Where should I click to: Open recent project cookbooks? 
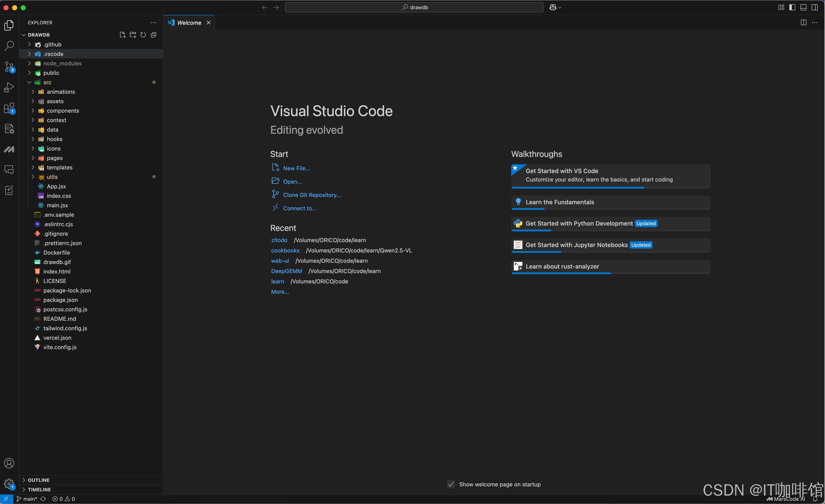click(285, 250)
